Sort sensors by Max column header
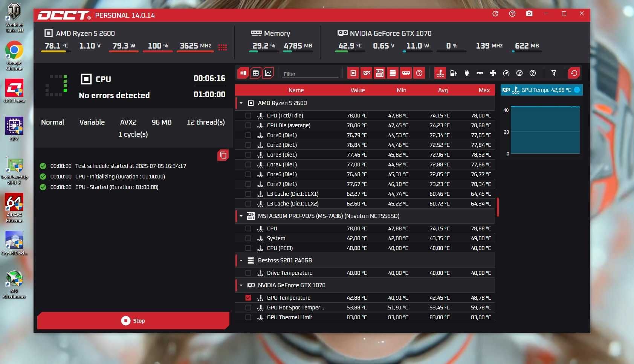 (484, 90)
